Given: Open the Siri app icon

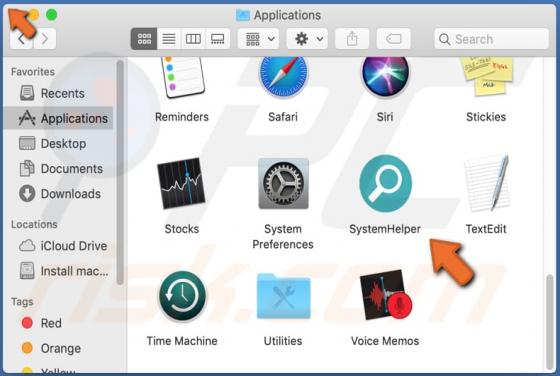Looking at the screenshot, I should 385,77.
